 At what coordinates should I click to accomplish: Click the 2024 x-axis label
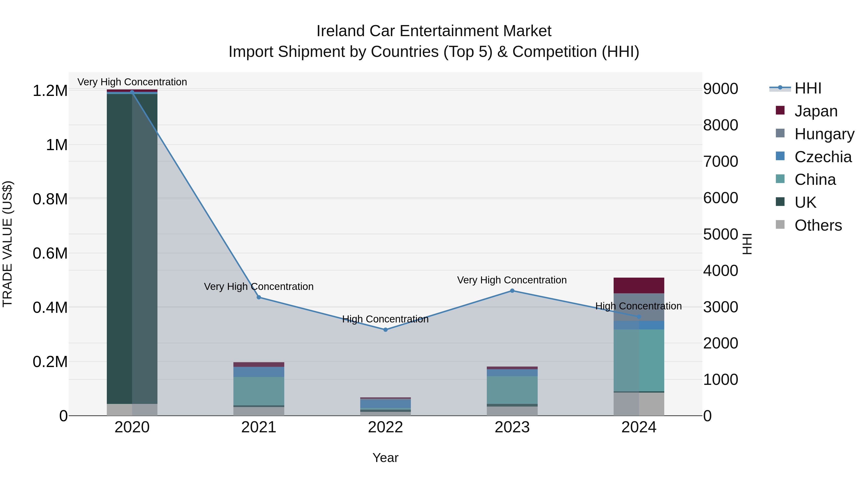click(x=639, y=427)
